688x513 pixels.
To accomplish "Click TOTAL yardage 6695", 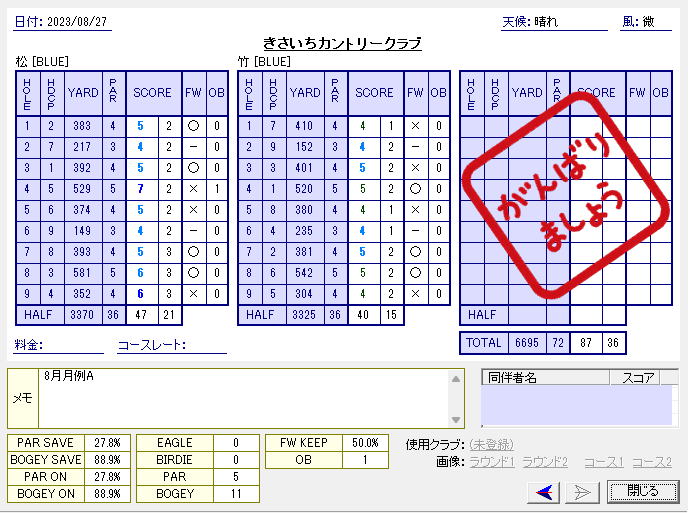I will point(527,343).
